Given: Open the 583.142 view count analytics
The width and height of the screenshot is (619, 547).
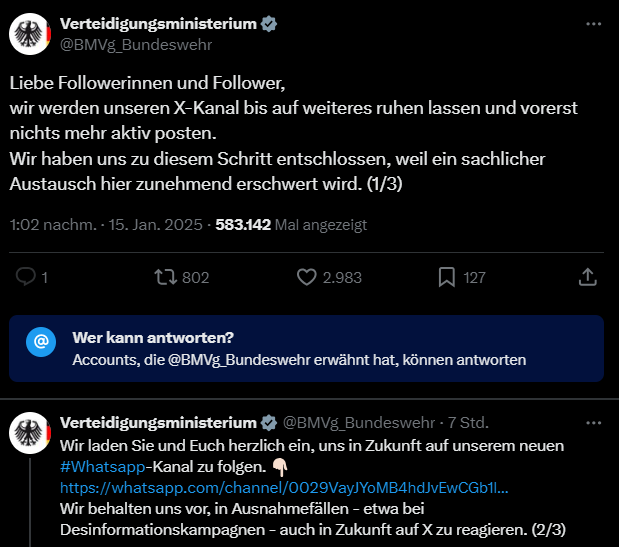Looking at the screenshot, I should 243,224.
